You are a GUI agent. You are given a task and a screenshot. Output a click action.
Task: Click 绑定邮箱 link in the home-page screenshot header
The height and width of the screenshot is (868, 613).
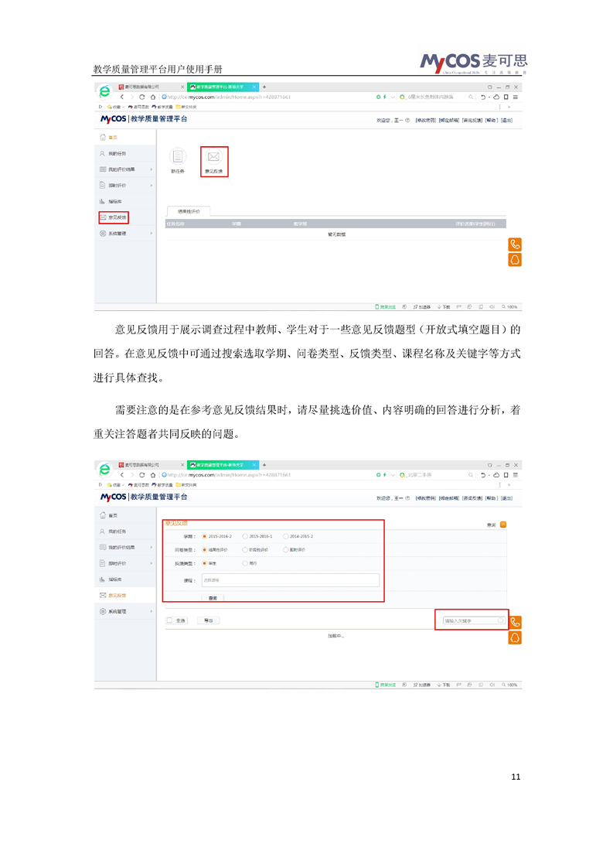click(x=449, y=120)
